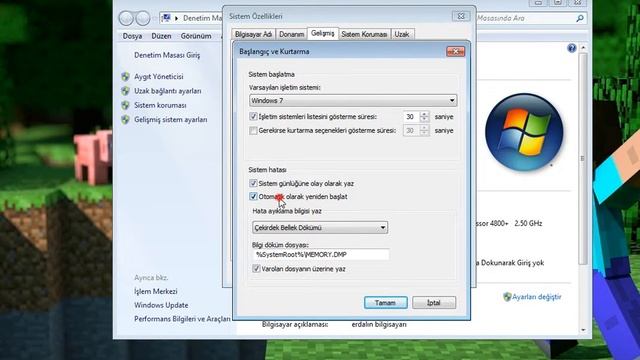Enable Gerekirse kurtarma seçenekleri gösterme süresi checkbox

pos(253,131)
